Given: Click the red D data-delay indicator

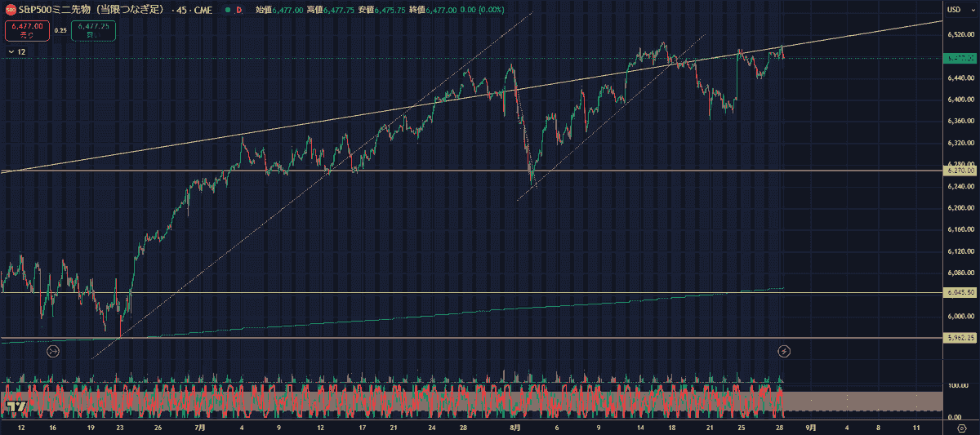Looking at the screenshot, I should point(238,10).
